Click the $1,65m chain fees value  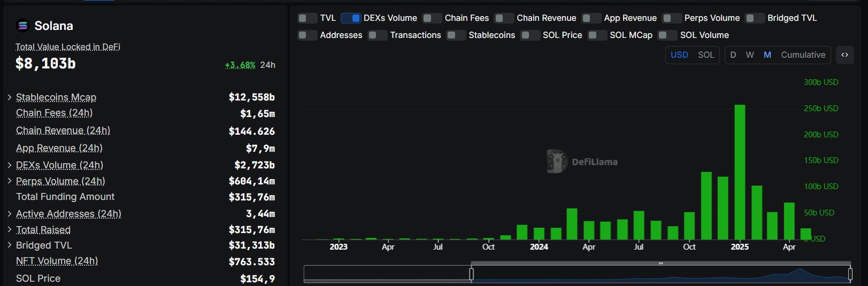click(x=258, y=114)
